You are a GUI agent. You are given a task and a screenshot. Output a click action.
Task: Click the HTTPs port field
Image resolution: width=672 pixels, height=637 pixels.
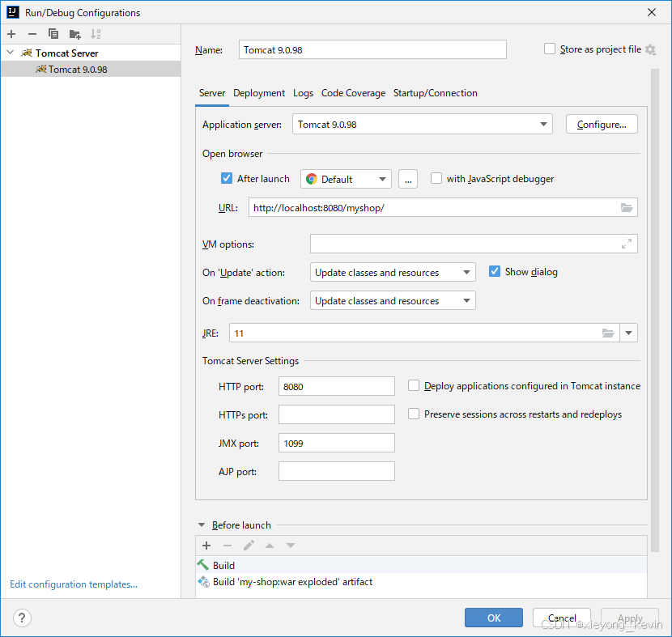[x=337, y=414]
